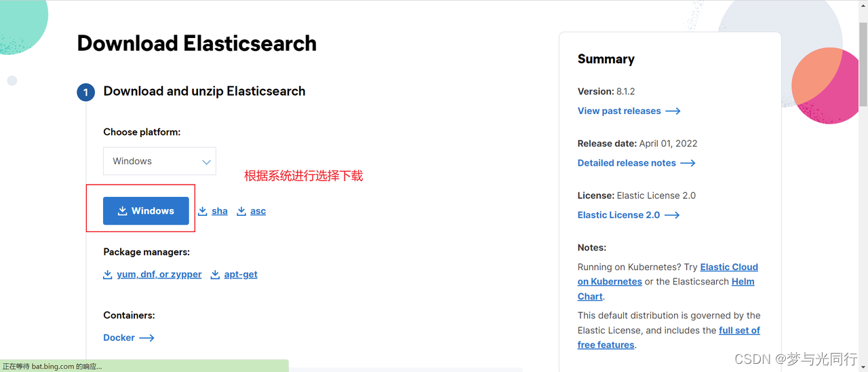Click the arrow icon next to Docker
868x372 pixels.
pyautogui.click(x=146, y=337)
